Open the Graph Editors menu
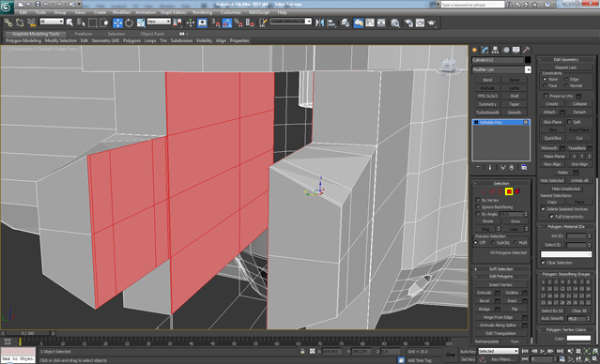Screen dimensions: 600x364 coord(173,12)
